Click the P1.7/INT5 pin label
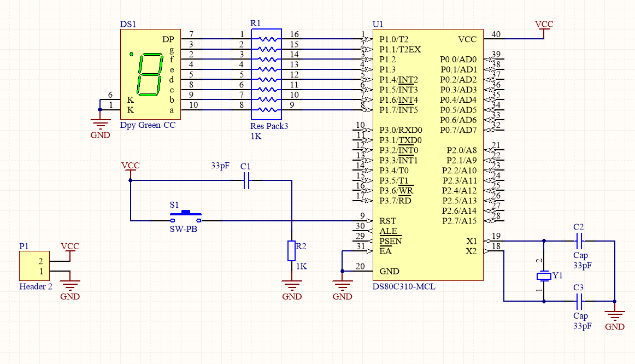635x364 pixels. [x=398, y=110]
